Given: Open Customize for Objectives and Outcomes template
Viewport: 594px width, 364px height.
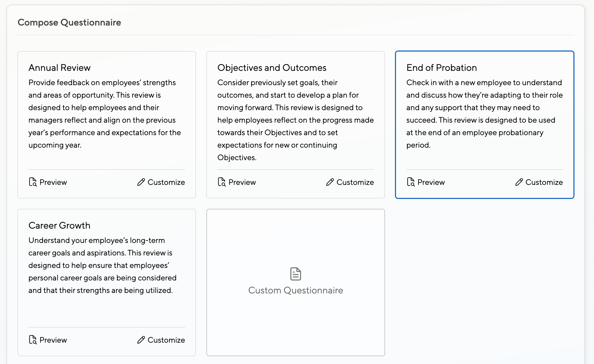Looking at the screenshot, I should (x=355, y=182).
